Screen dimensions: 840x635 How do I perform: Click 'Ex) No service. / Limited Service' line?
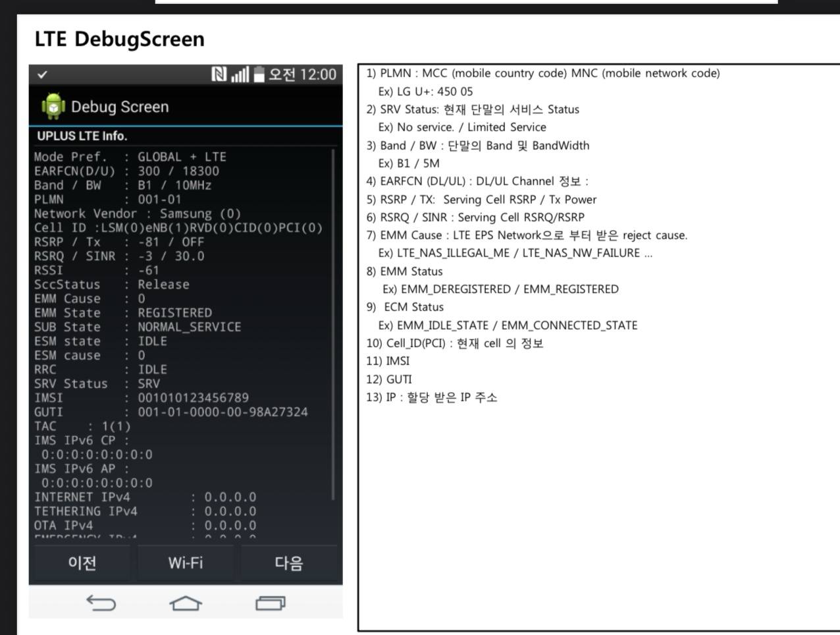click(462, 127)
